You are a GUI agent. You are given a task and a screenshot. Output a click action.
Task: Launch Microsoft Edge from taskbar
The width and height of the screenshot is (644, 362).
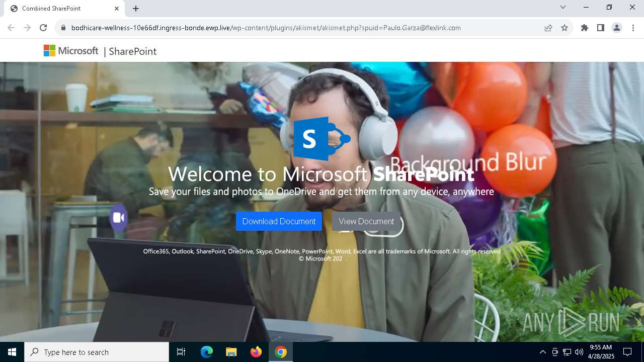(x=207, y=352)
